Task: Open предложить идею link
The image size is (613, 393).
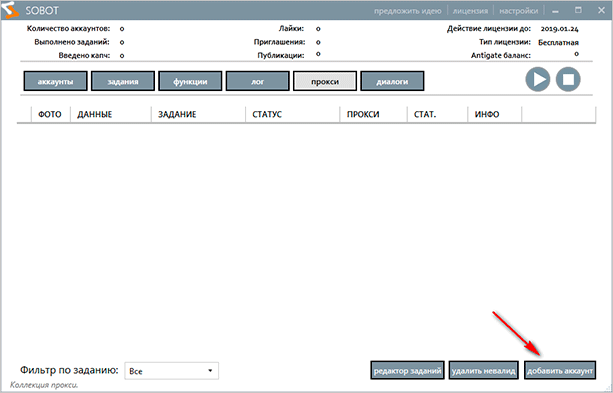Action: [x=407, y=11]
